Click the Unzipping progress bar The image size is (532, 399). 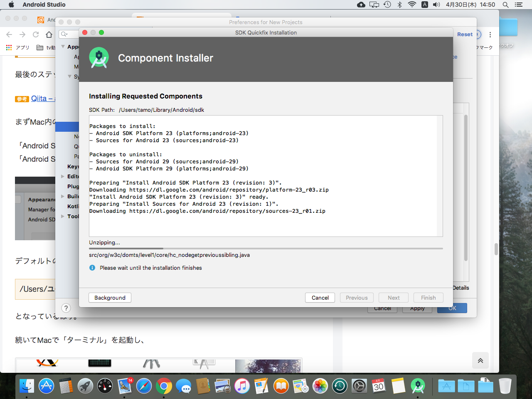(266, 249)
